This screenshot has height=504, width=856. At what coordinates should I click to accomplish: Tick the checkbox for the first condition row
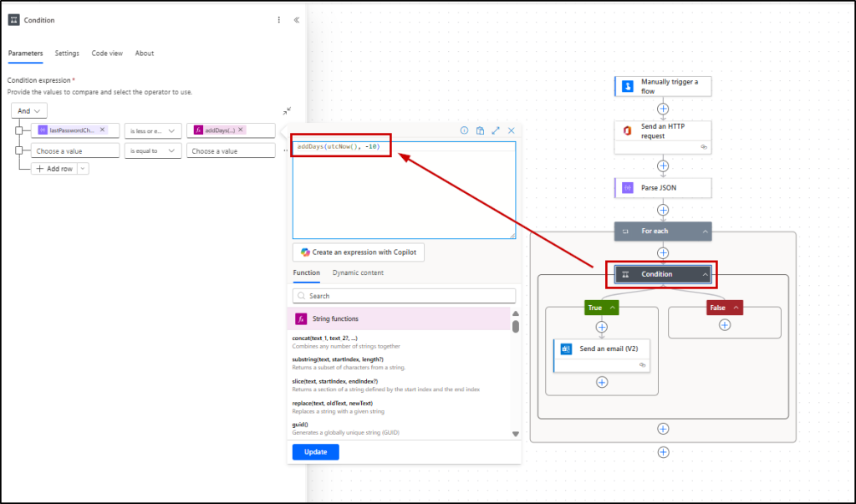[x=18, y=130]
